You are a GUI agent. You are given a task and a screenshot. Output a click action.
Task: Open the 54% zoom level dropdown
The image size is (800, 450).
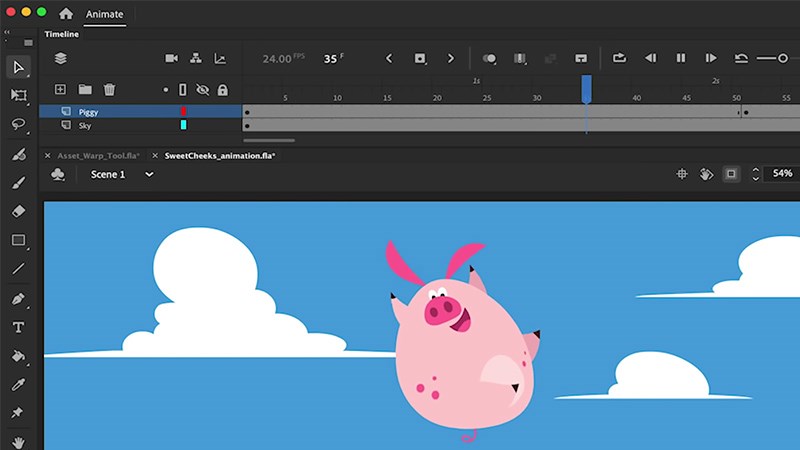(782, 174)
